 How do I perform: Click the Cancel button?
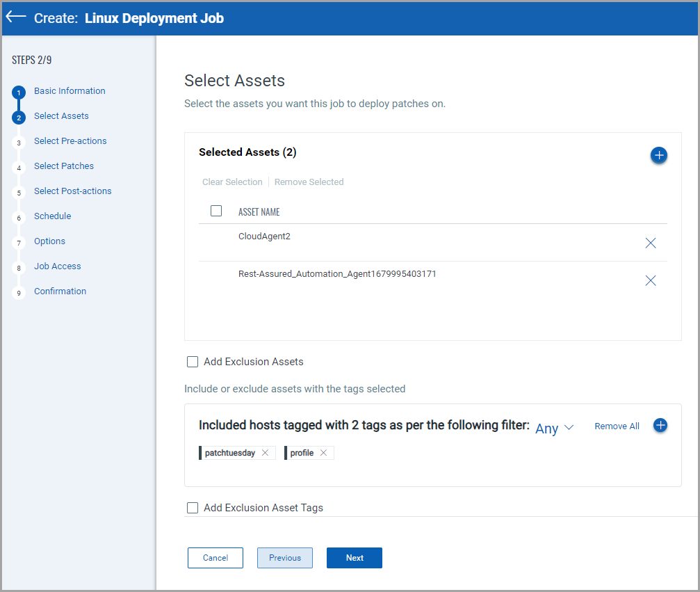215,558
